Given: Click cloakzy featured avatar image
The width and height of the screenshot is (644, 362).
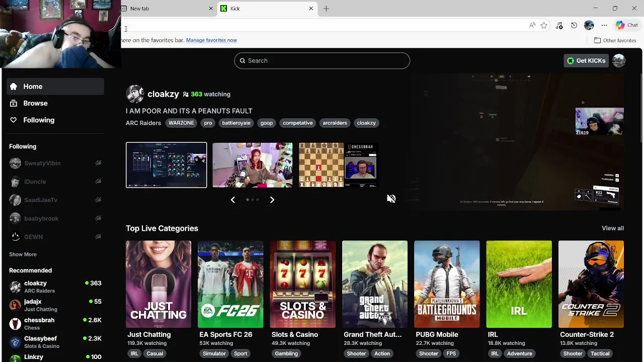Looking at the screenshot, I should (135, 94).
